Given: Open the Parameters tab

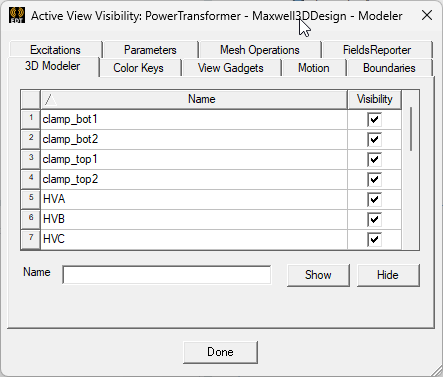Looking at the screenshot, I should 150,50.
